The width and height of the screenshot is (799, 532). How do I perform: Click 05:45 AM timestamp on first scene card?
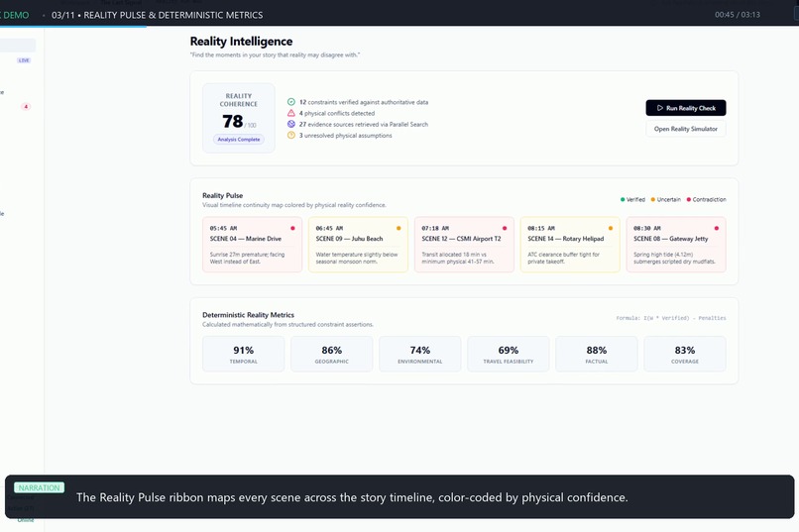[223, 228]
